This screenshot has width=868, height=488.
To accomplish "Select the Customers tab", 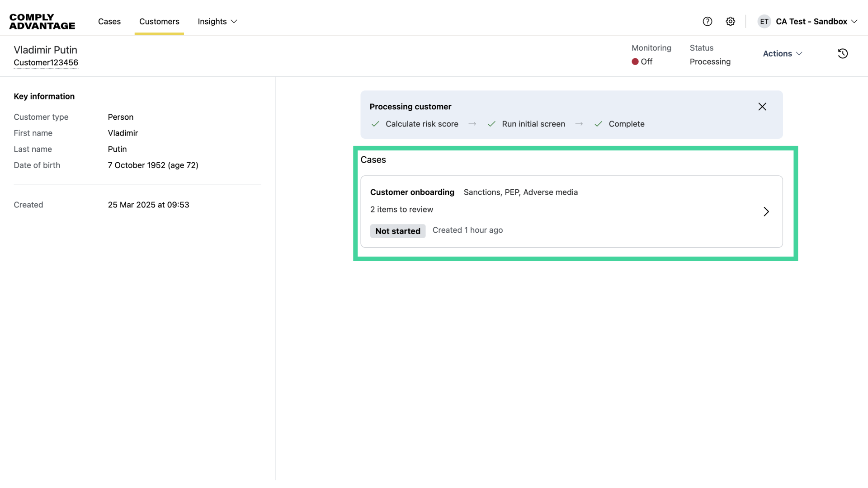I will click(x=159, y=21).
